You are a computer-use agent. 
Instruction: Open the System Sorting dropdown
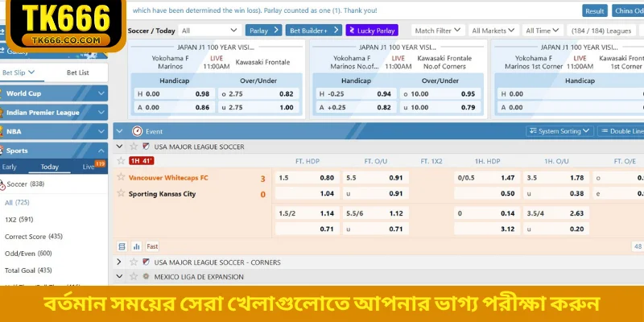(x=559, y=131)
